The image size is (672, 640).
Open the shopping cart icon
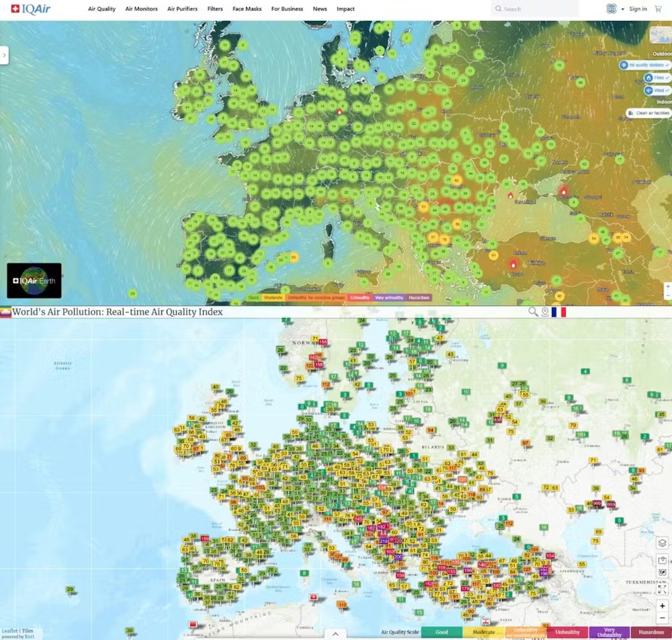[x=658, y=9]
